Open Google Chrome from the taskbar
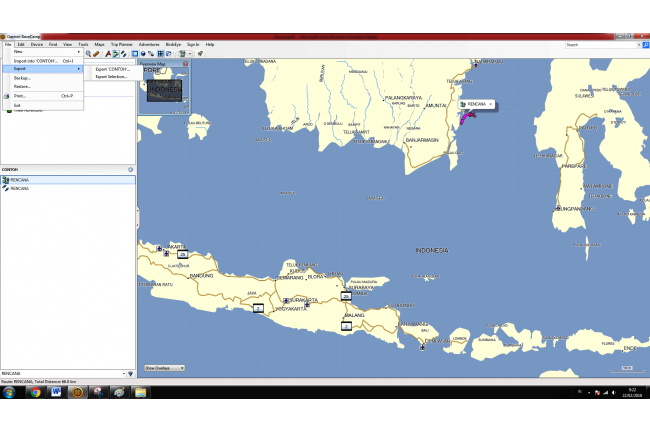Image resolution: width=650 pixels, height=433 pixels. (x=35, y=392)
